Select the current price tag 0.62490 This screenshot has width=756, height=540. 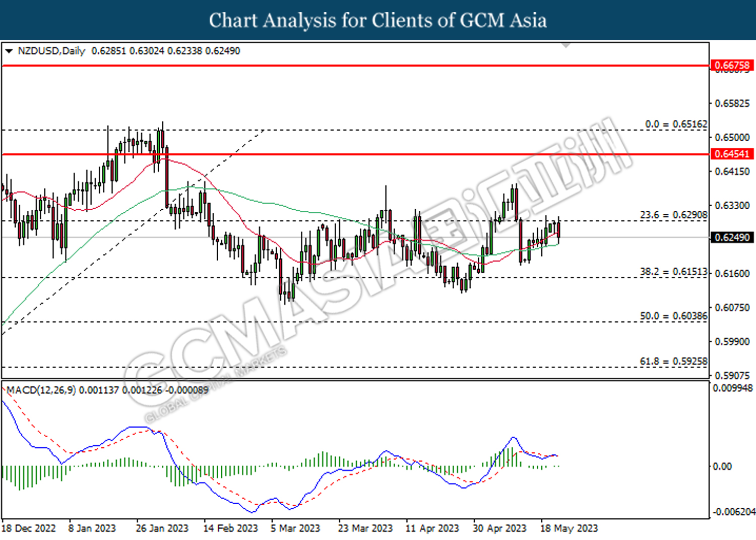click(x=732, y=237)
